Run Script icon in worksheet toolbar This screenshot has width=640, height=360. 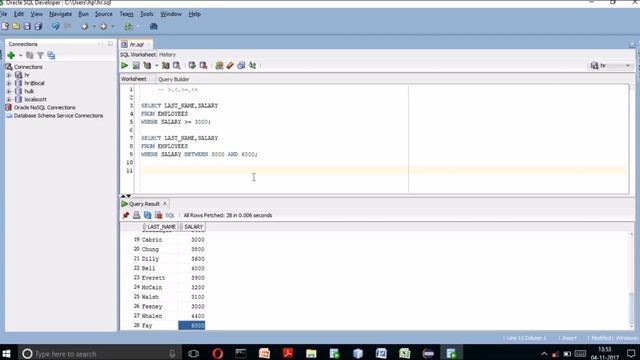[x=136, y=66]
